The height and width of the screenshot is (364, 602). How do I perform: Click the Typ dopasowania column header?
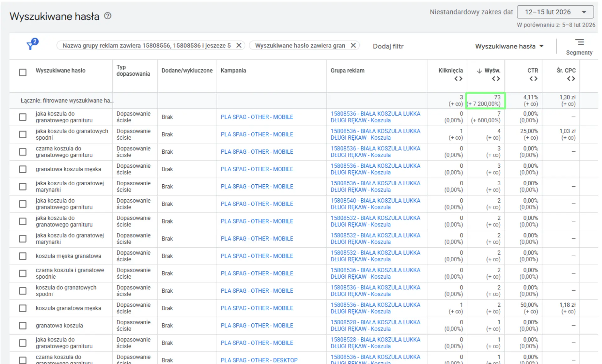tap(133, 71)
